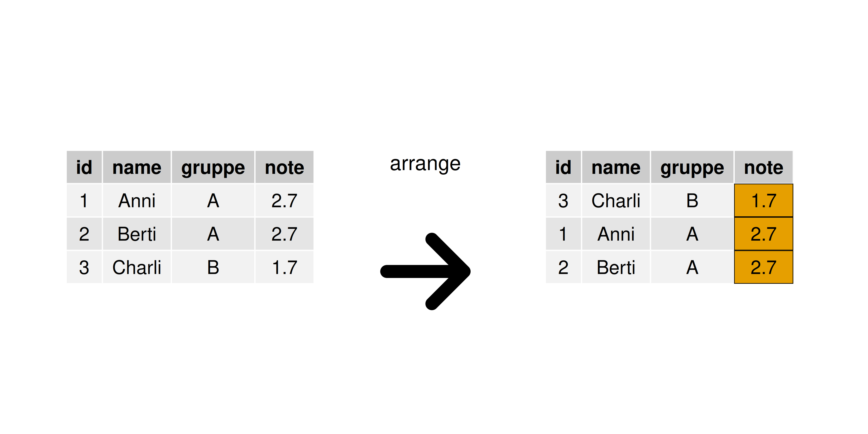868x434 pixels.
Task: Select the orange highlighted 1.7 cell
Action: coord(763,200)
